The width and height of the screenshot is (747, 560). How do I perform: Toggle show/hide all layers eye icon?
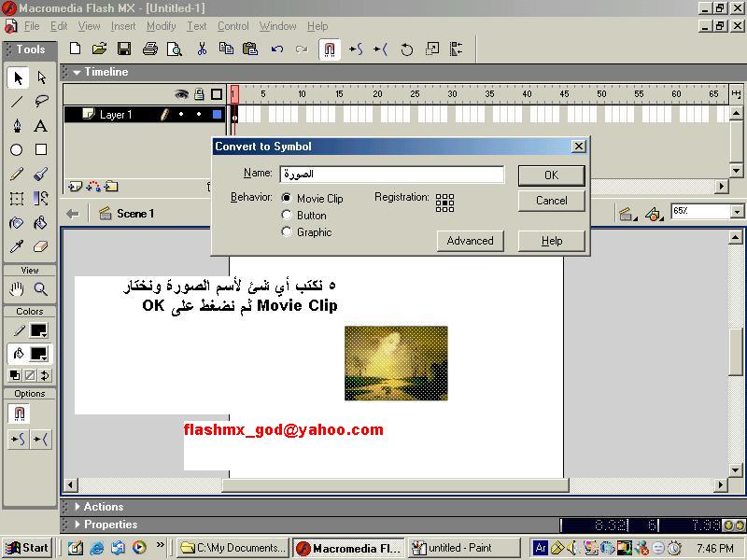(181, 94)
